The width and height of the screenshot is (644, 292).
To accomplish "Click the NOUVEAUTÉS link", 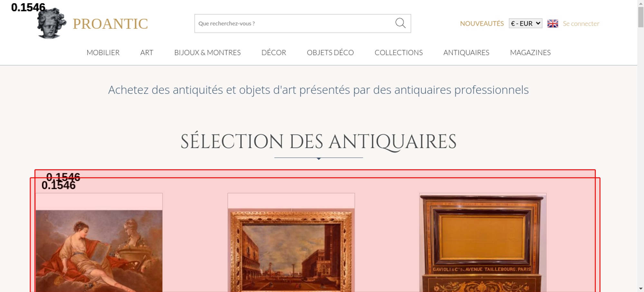I will coord(482,23).
